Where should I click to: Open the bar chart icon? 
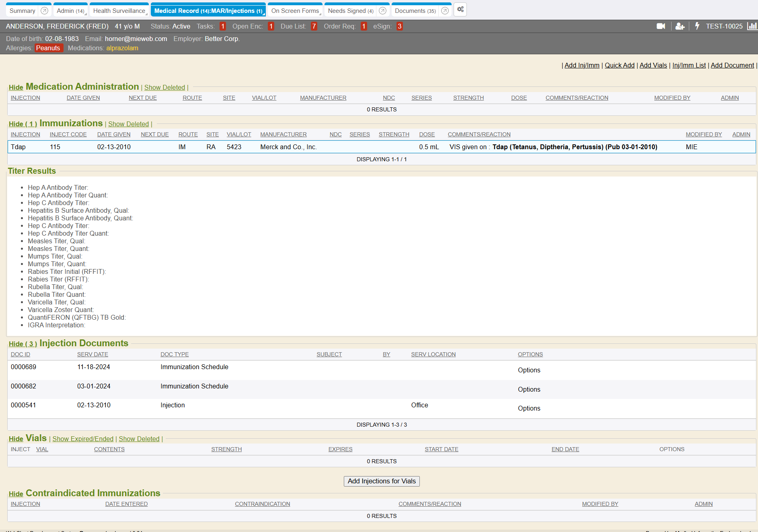point(752,27)
